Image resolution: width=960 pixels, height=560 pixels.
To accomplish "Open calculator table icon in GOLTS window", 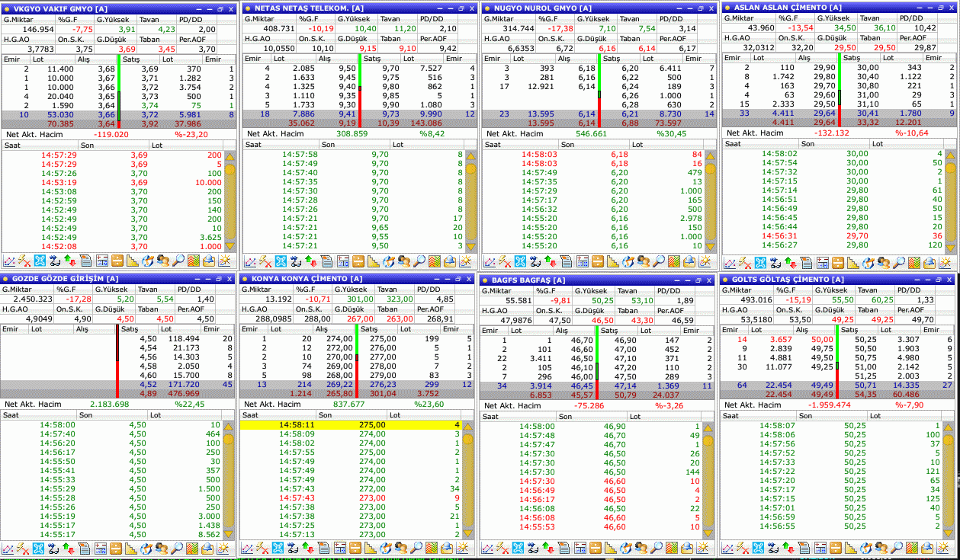I will tap(820, 548).
